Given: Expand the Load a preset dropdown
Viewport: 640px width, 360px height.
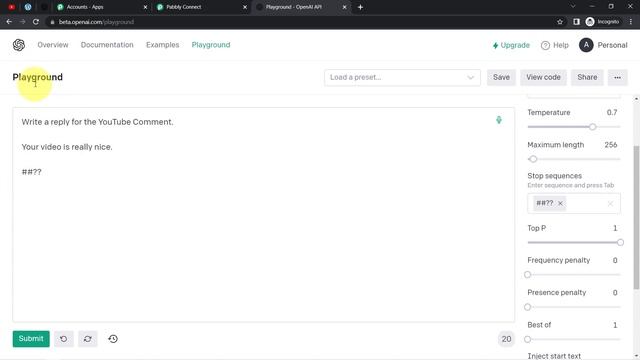Looking at the screenshot, I should (x=402, y=78).
